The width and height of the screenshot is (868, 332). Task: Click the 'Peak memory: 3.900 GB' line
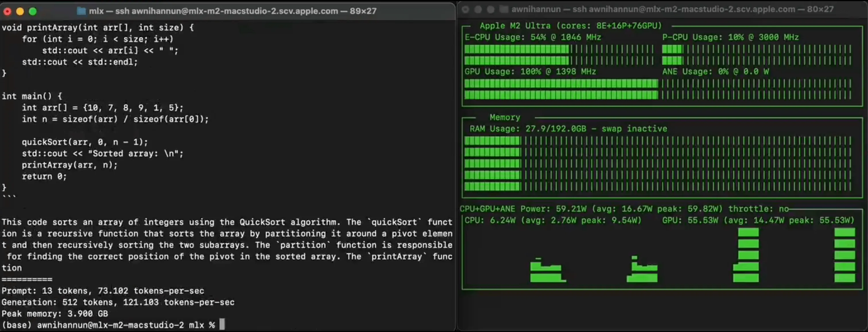[55, 313]
